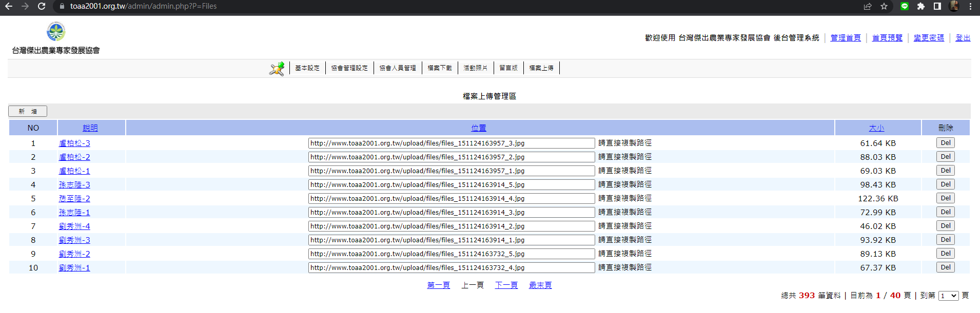980x313 pixels.
Task: Sort by the 位置 column header
Action: [x=479, y=128]
